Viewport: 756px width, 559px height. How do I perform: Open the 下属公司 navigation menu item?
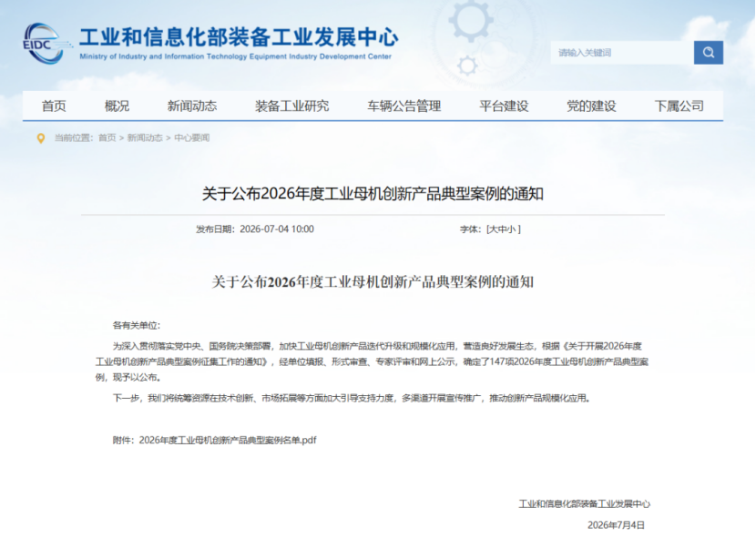(679, 106)
